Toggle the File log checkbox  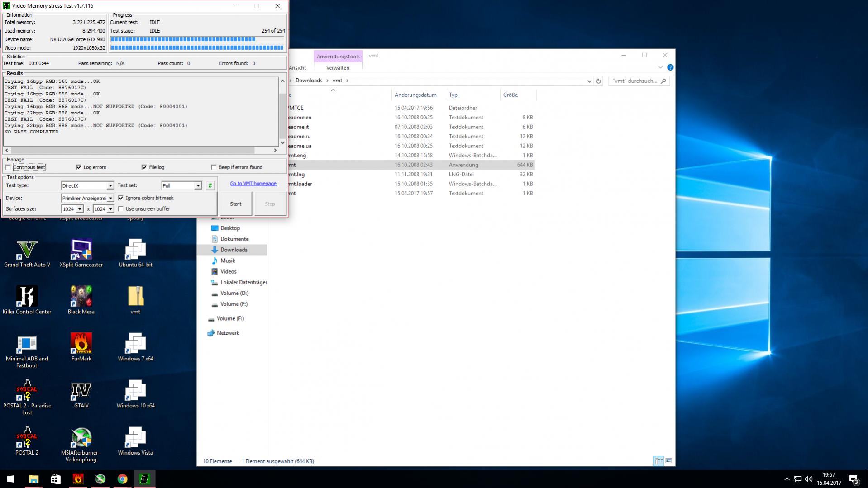tap(144, 167)
